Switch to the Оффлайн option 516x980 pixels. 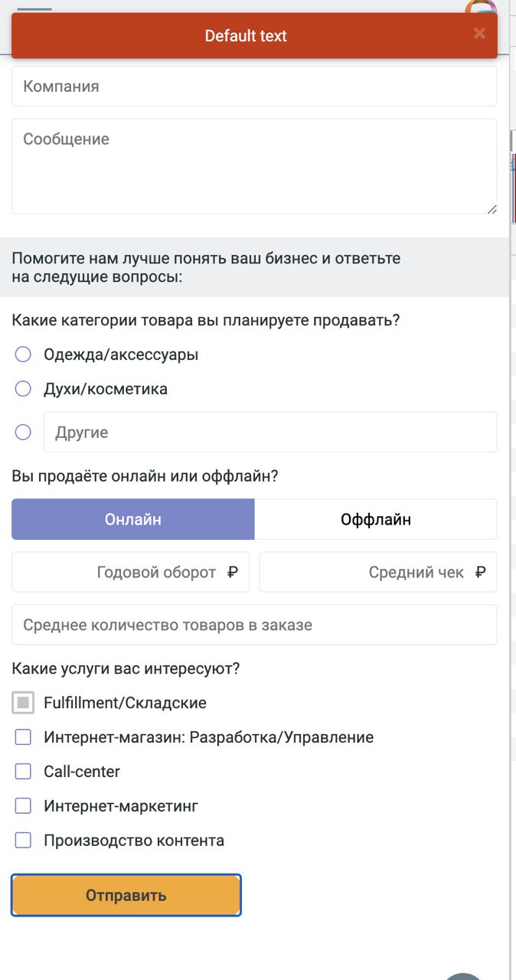376,519
